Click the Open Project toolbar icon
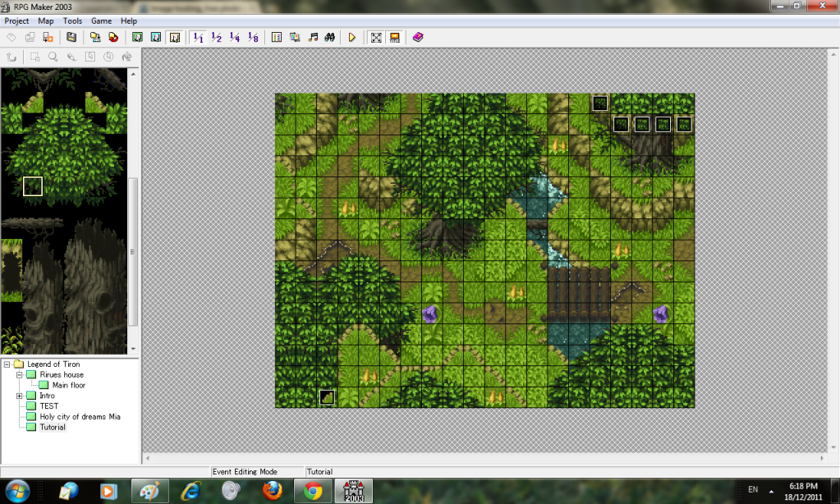Viewport: 840px width, 504px height. [30, 37]
